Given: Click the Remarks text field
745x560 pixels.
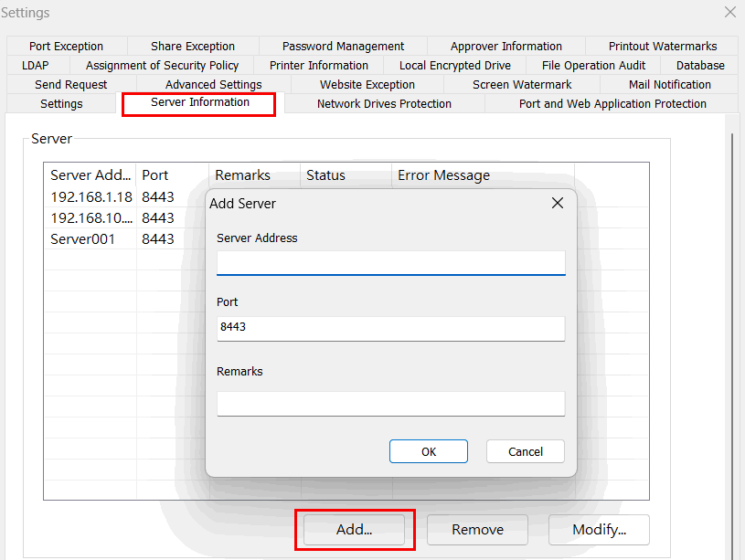Looking at the screenshot, I should click(390, 403).
